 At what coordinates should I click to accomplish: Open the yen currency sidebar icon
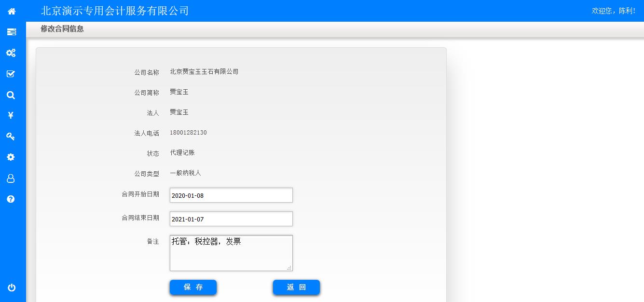pos(11,115)
